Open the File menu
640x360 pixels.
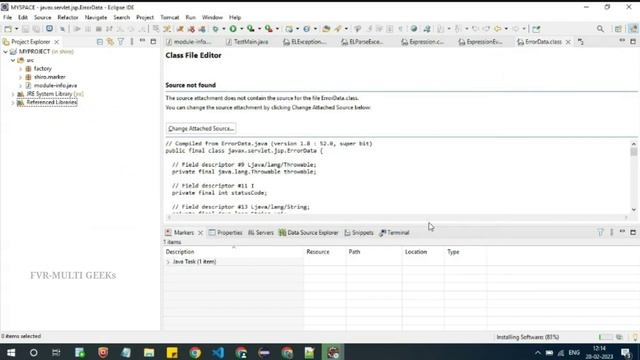tap(7, 18)
